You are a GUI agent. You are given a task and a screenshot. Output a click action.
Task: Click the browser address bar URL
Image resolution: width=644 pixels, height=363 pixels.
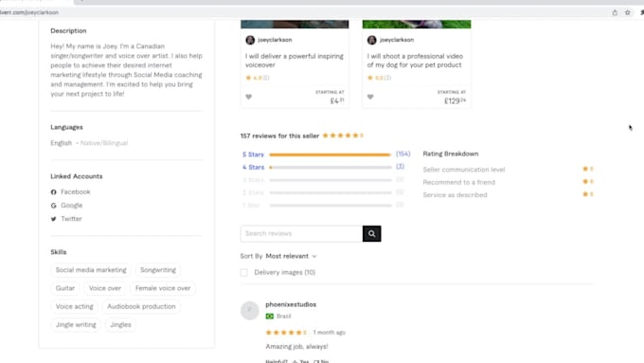[29, 12]
